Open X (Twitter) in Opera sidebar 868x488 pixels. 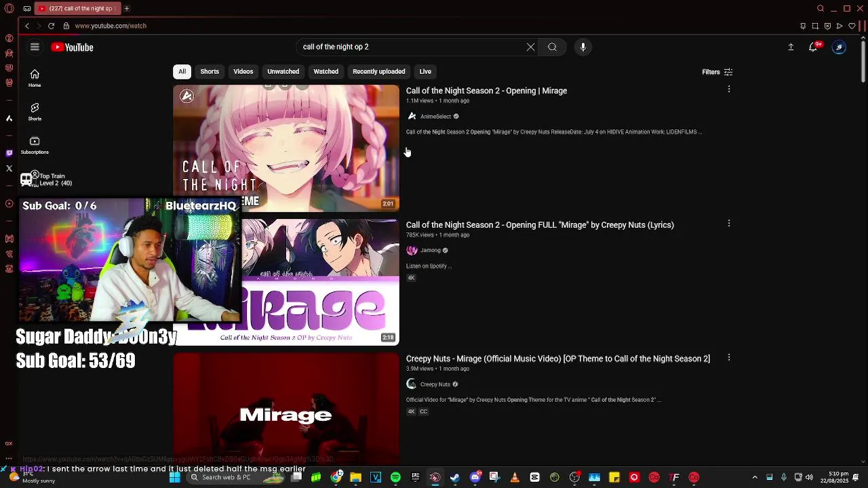[9, 168]
